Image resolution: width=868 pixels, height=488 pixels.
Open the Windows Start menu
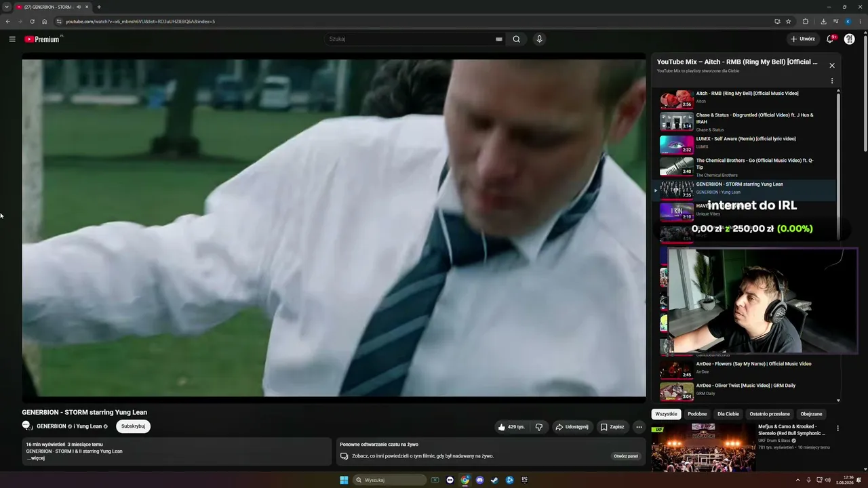pos(344,480)
